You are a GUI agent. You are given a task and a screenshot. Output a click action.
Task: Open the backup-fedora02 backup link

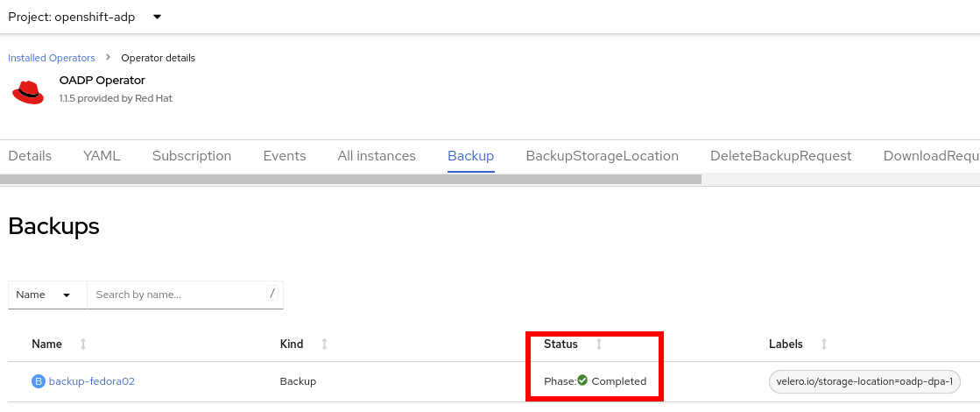coord(92,380)
